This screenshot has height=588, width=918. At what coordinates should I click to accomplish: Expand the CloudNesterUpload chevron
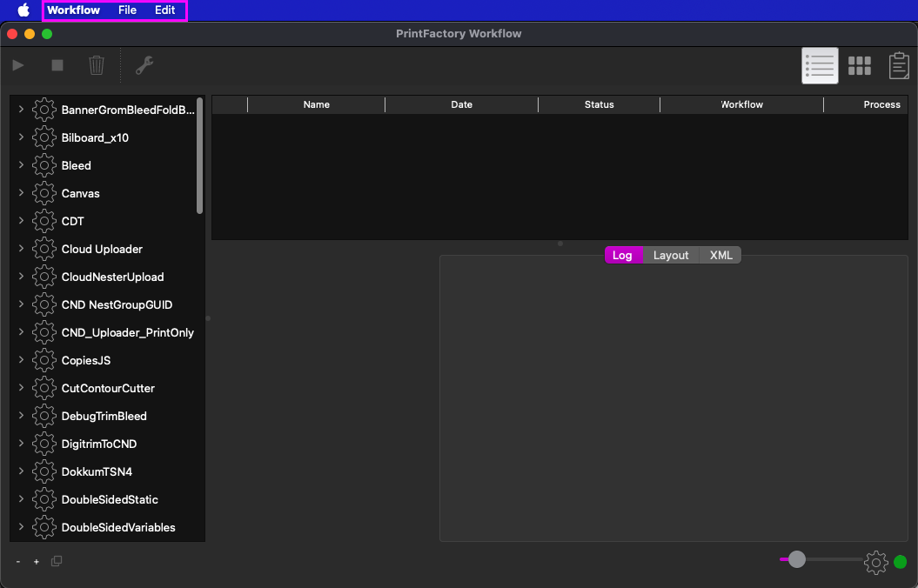(21, 276)
